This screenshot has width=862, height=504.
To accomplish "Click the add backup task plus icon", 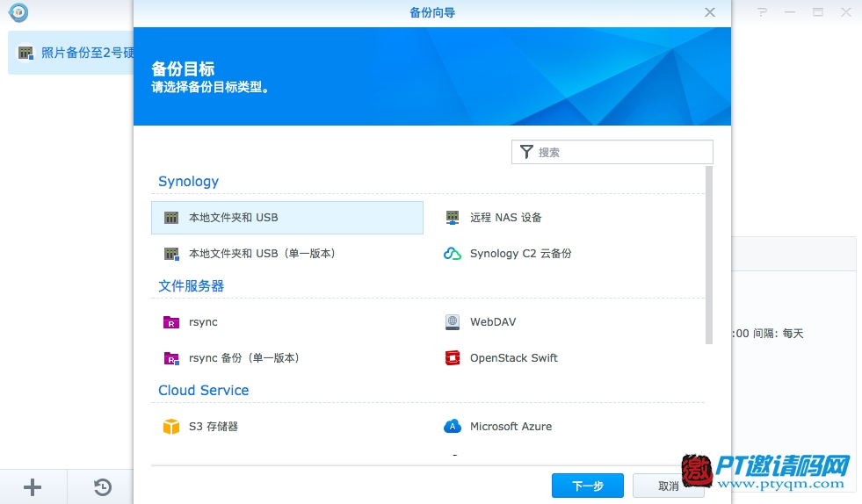I will pyautogui.click(x=33, y=487).
